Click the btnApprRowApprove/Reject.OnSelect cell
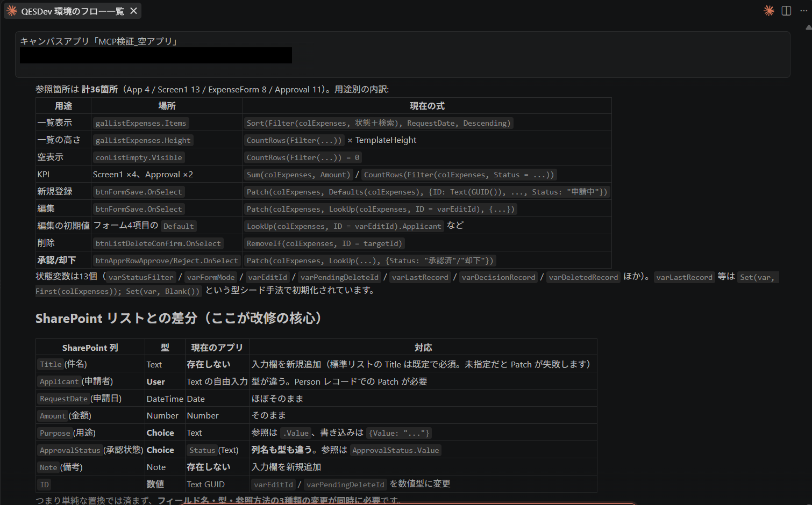The image size is (812, 505). coord(167,261)
